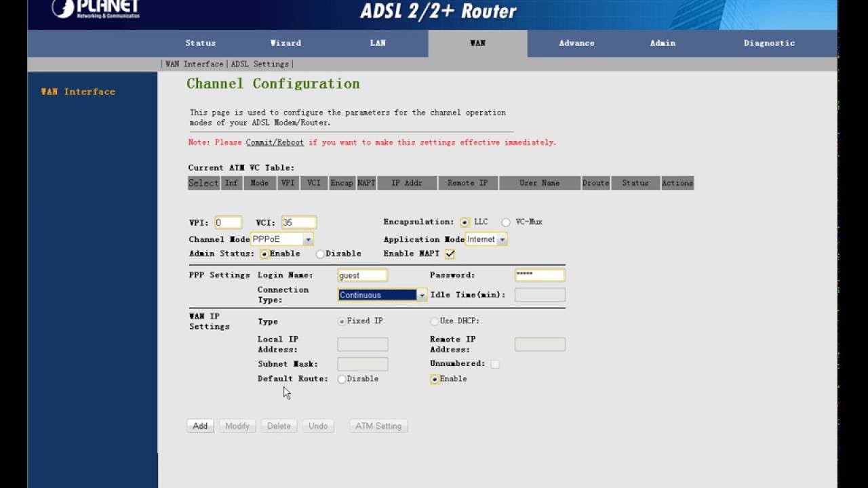This screenshot has width=868, height=488.
Task: Open the Status tab
Action: (201, 43)
